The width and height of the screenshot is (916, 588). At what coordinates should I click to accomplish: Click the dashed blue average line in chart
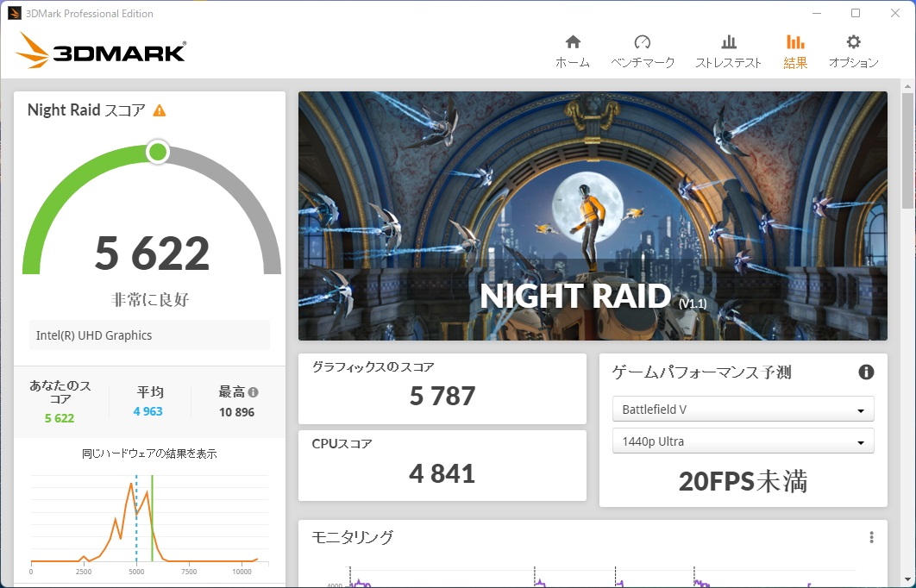click(136, 518)
